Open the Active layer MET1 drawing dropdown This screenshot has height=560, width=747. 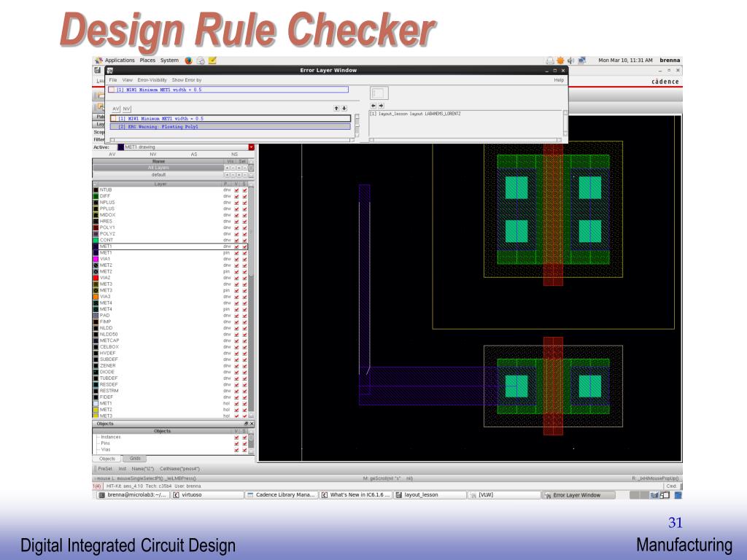click(x=251, y=147)
